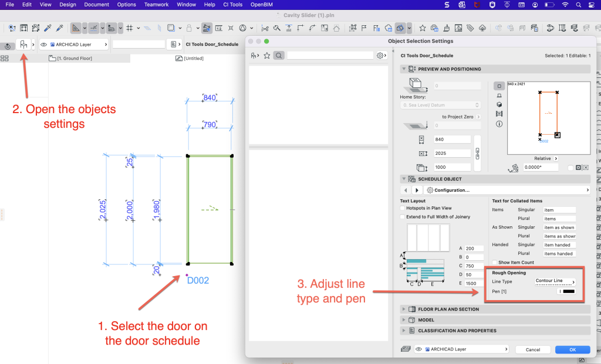This screenshot has width=601, height=364.
Task: Click the search magnifier in library browser
Action: tap(279, 56)
